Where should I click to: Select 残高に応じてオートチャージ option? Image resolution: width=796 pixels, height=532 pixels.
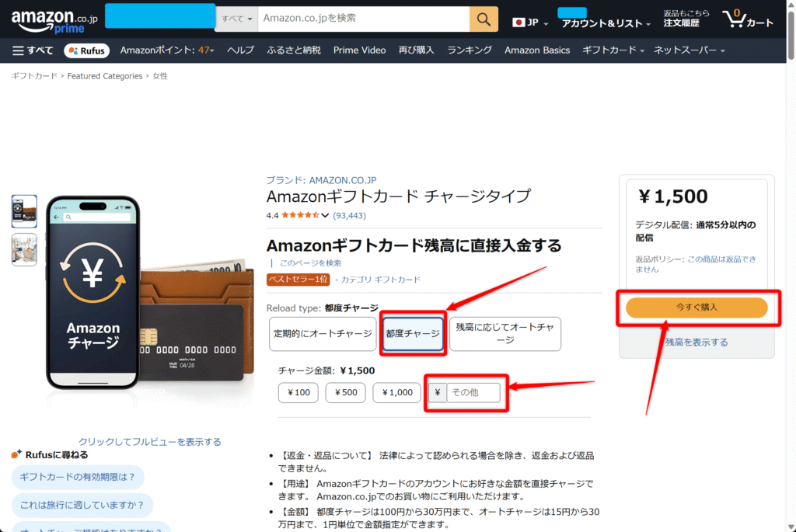click(505, 334)
